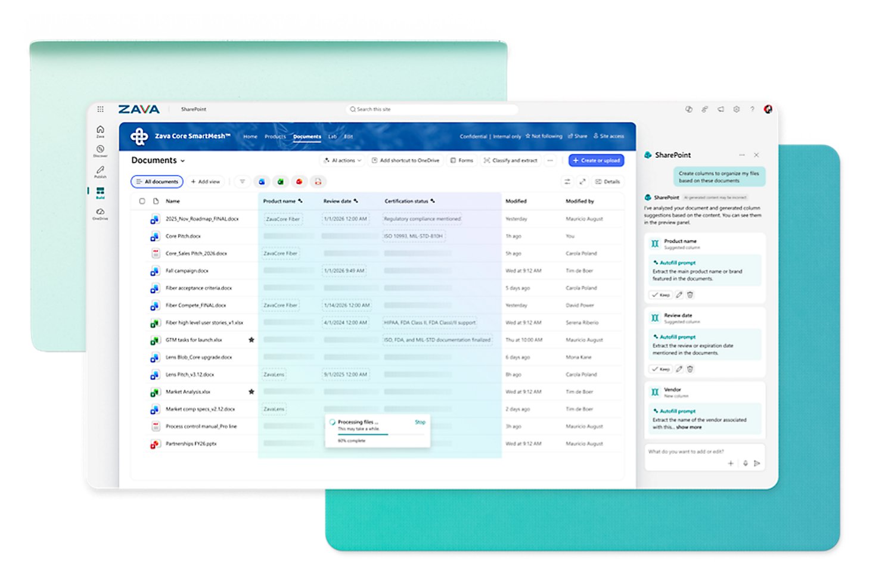Click the Search this site field
Image resolution: width=882 pixels, height=588 pixels.
[432, 109]
